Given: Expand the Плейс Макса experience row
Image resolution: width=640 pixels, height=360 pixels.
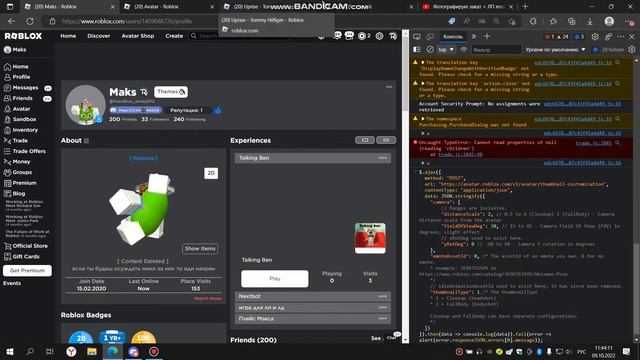Looking at the screenshot, I should [x=313, y=318].
